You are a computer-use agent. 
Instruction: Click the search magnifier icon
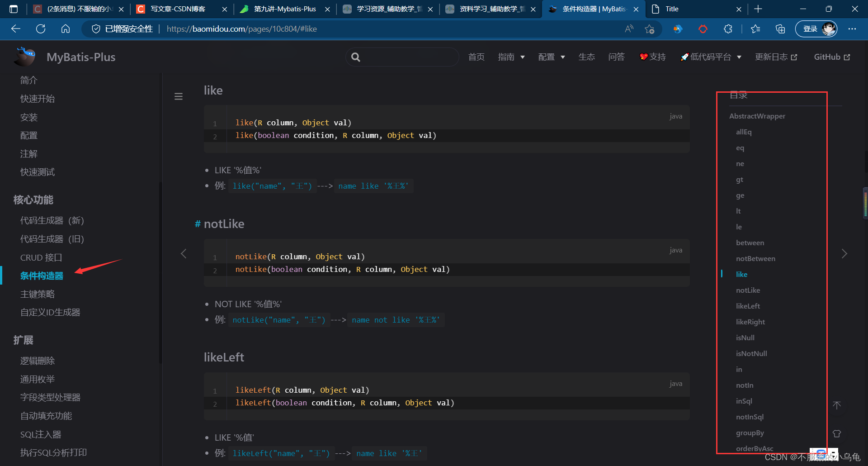tap(356, 57)
